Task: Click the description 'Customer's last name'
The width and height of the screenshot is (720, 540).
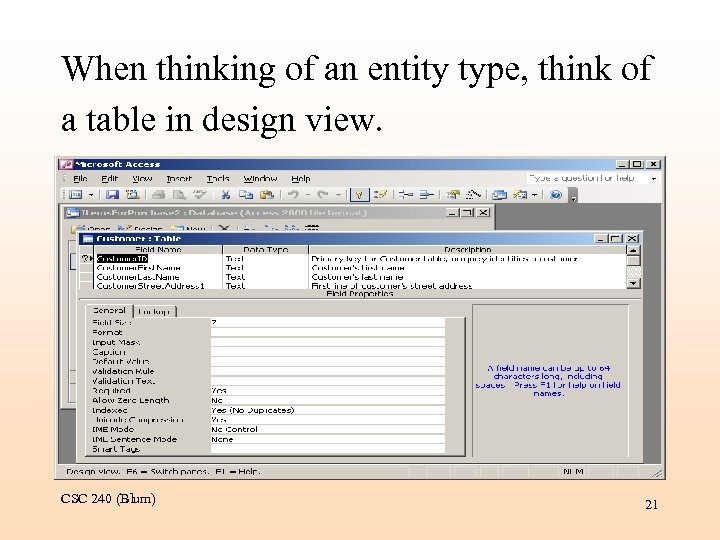Action: [x=357, y=277]
